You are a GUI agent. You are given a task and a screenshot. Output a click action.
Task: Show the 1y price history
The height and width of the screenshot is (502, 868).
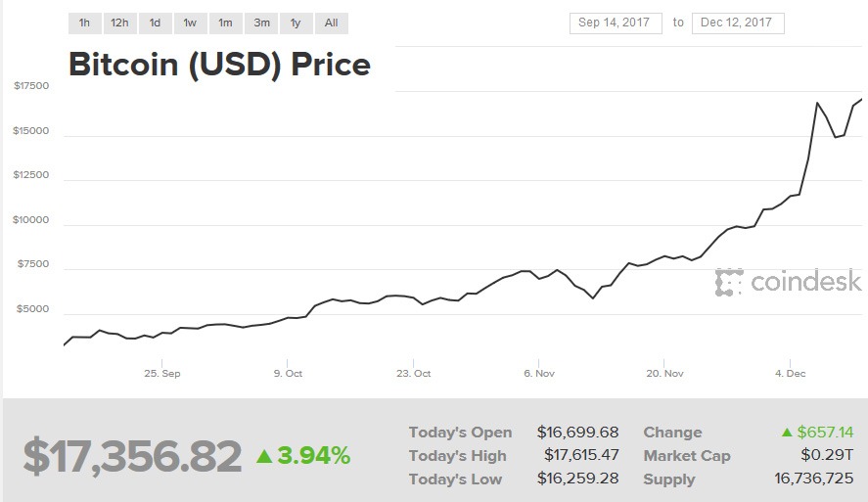click(x=296, y=23)
